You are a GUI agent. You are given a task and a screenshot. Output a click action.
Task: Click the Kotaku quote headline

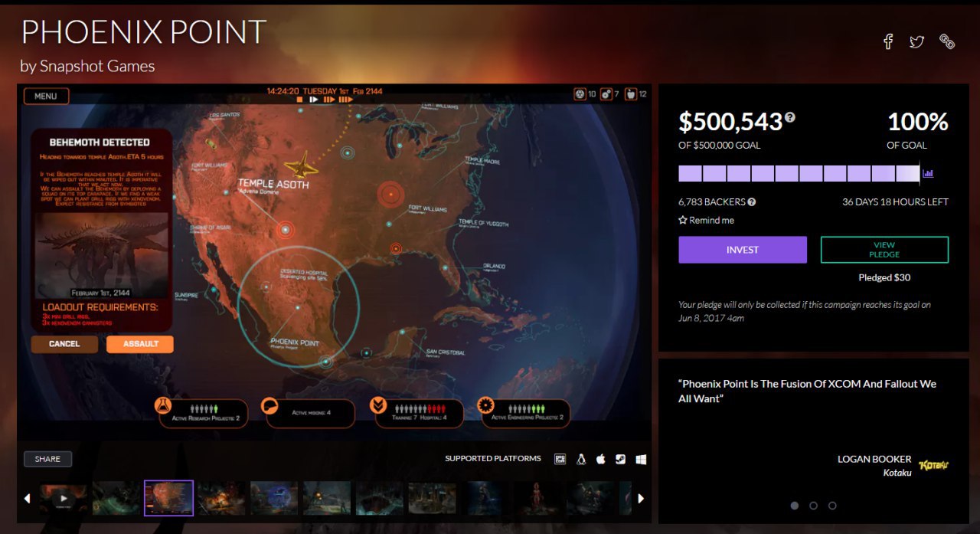click(807, 391)
